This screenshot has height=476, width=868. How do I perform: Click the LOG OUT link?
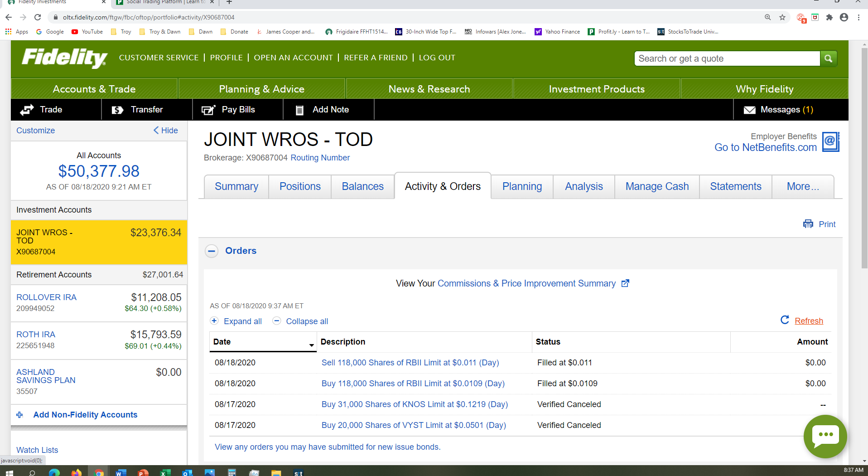437,58
